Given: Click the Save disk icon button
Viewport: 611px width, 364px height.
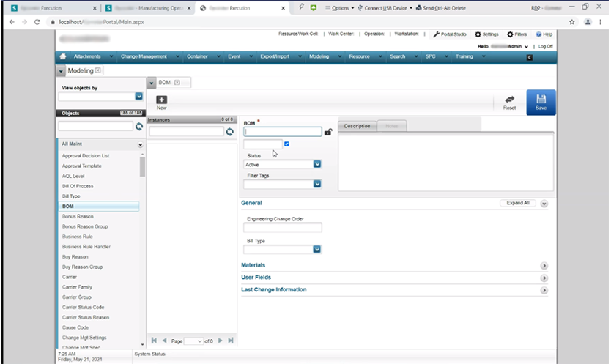Looking at the screenshot, I should click(x=541, y=100).
